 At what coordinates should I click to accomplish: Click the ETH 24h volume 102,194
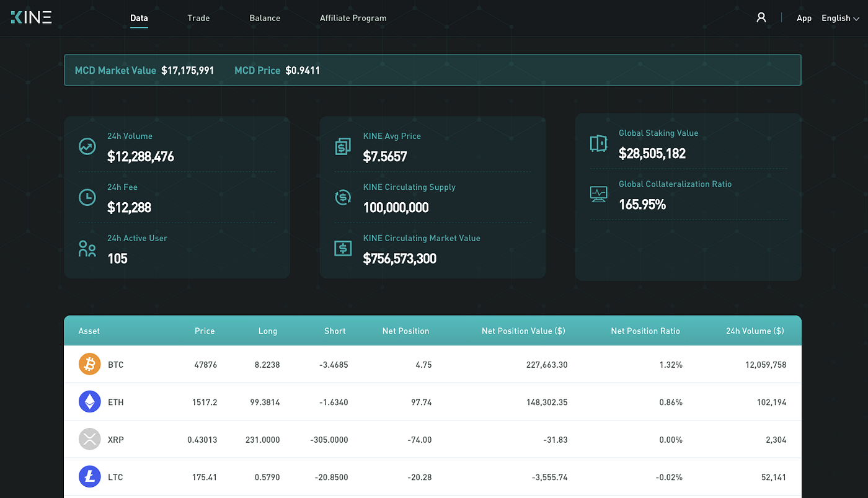pos(771,402)
